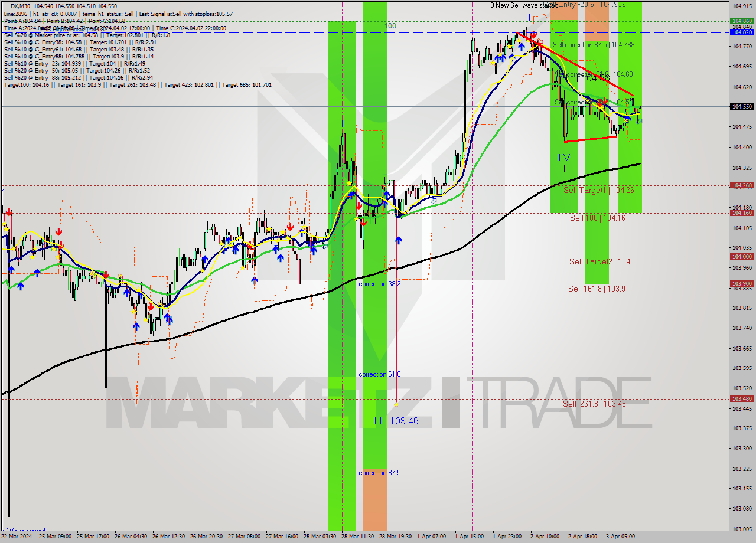
Task: Click the 104.400 price axis value
Action: pyautogui.click(x=742, y=147)
